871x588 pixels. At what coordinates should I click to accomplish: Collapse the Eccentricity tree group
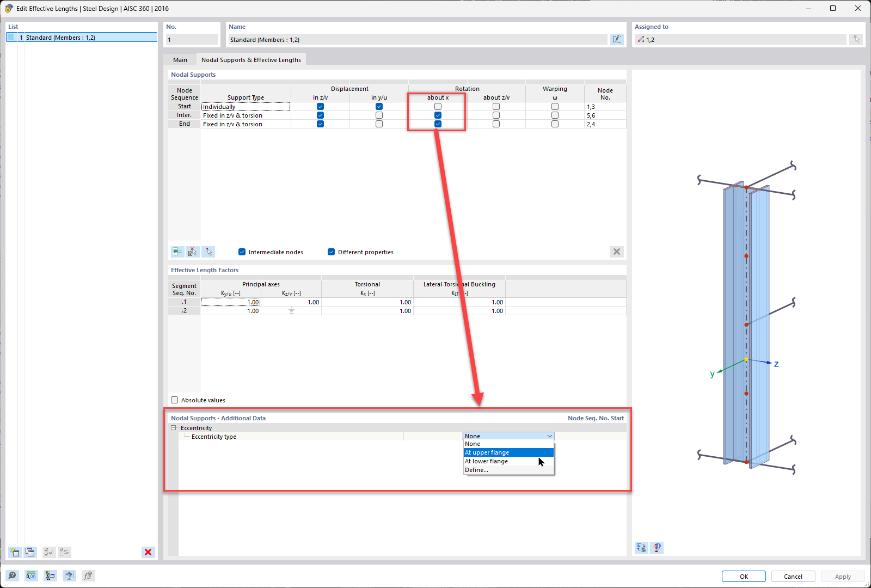click(x=174, y=428)
